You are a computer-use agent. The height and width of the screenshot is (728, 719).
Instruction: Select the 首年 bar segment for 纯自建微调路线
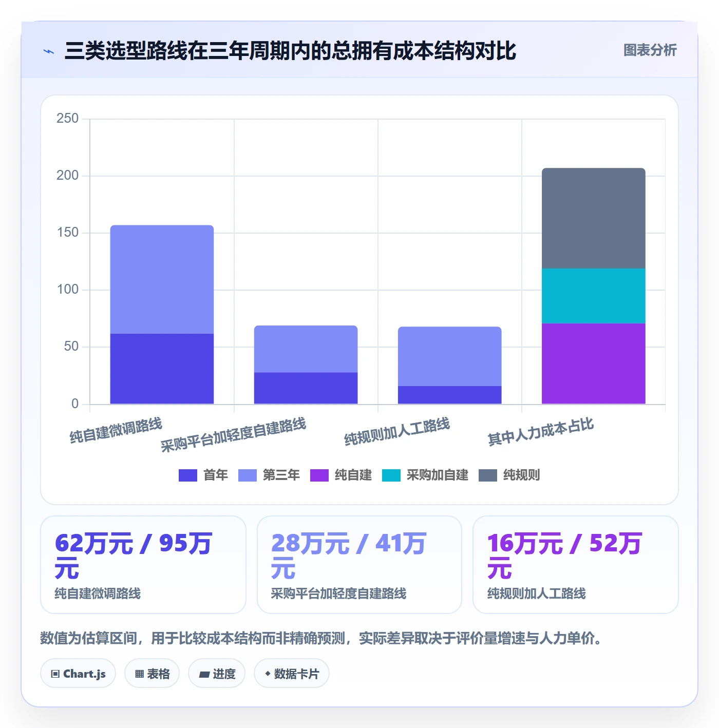click(x=162, y=369)
